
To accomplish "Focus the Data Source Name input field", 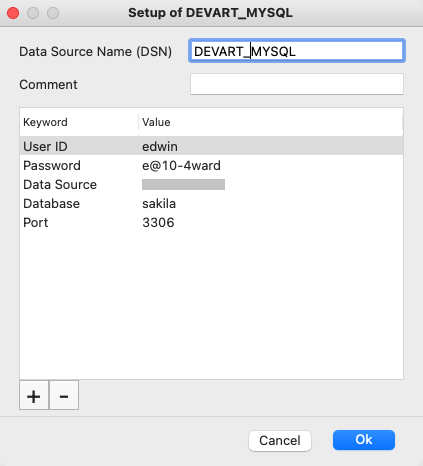I will pos(297,51).
